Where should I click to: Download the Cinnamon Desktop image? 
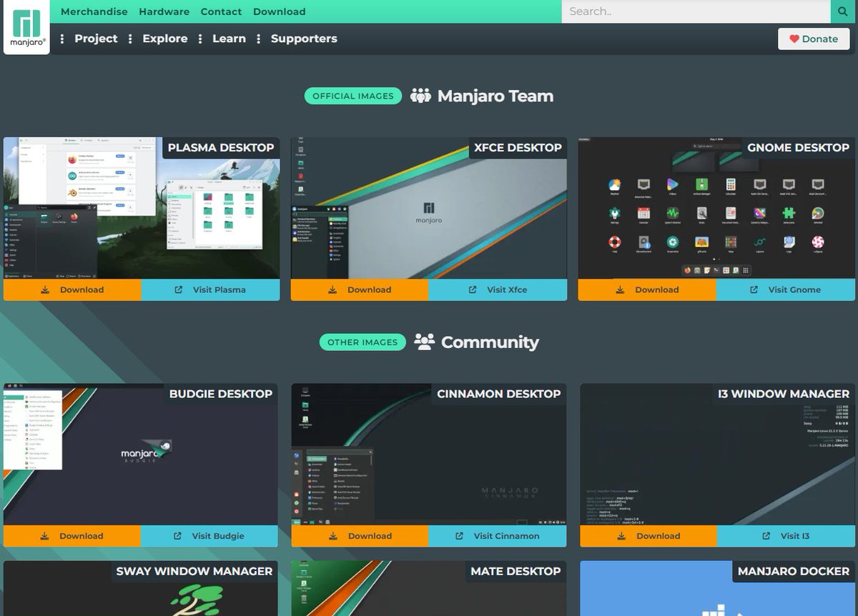[360, 536]
